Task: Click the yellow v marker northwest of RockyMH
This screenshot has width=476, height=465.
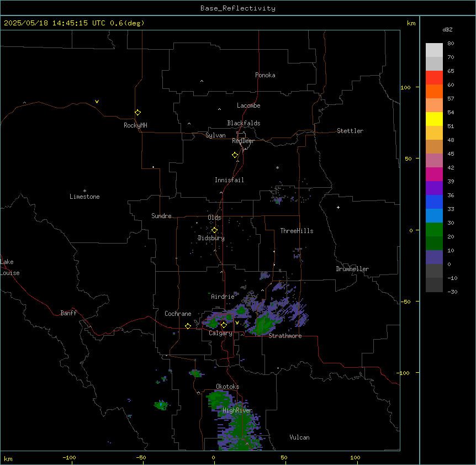Action: tap(97, 102)
